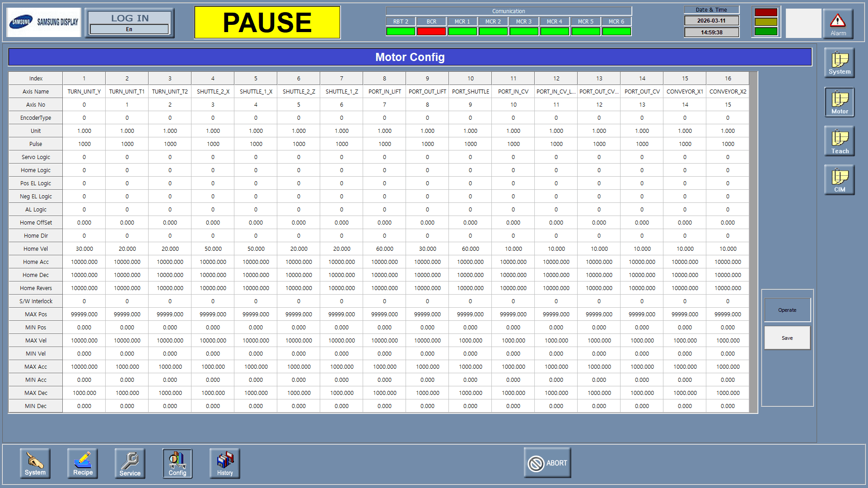868x488 pixels.
Task: Click the MAX Acc cell for SHUTTLE_2_X
Action: coord(213,367)
